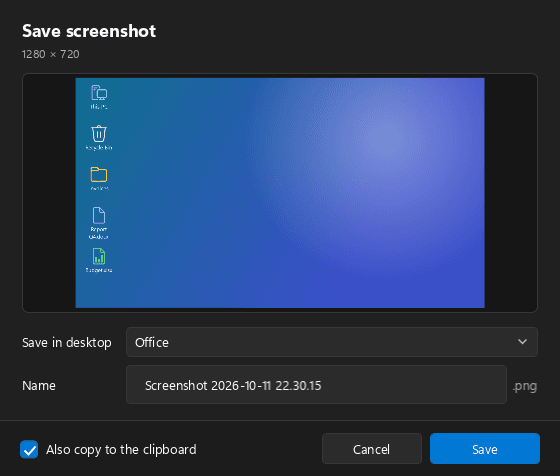Click the dropdown chevron arrow beside Office
The height and width of the screenshot is (476, 560).
522,342
